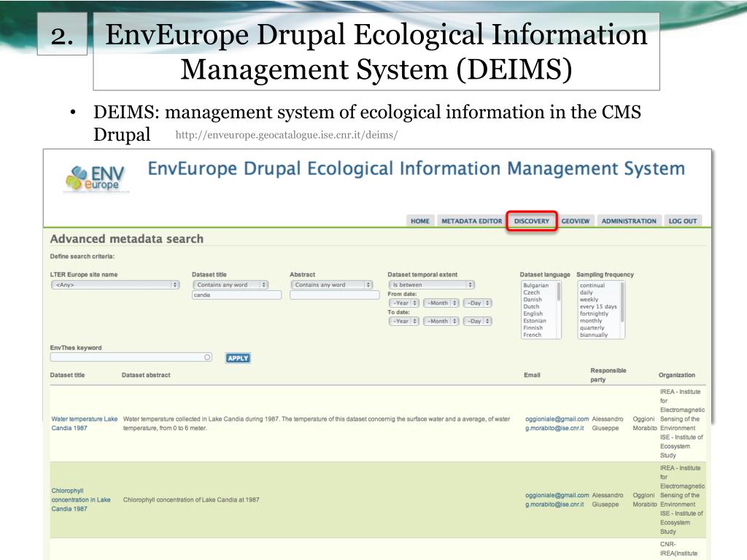Viewport: 747px width, 560px height.
Task: Click the slide URL enveurope.geocatalogue.ise.cnr.it/deims/
Action: (286, 135)
